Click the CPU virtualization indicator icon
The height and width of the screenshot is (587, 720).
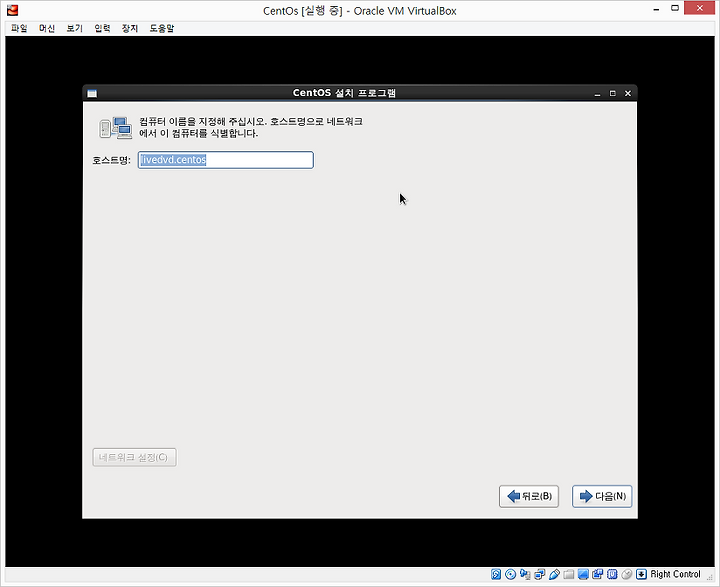tap(612, 574)
